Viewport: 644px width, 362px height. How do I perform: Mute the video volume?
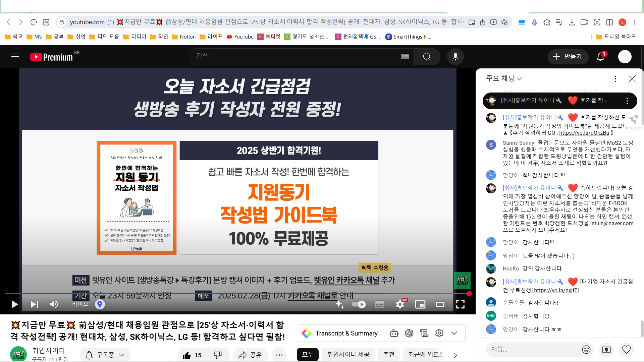[x=54, y=304]
